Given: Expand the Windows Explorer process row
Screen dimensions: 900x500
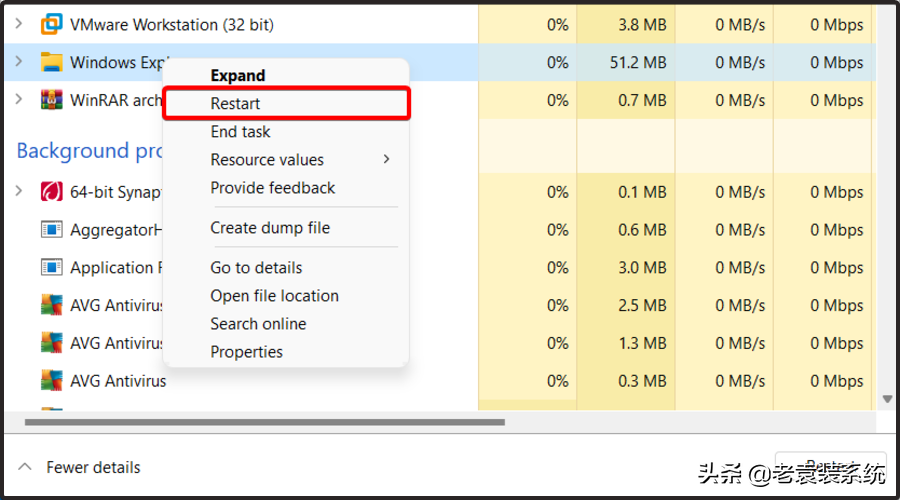Looking at the screenshot, I should point(19,61).
